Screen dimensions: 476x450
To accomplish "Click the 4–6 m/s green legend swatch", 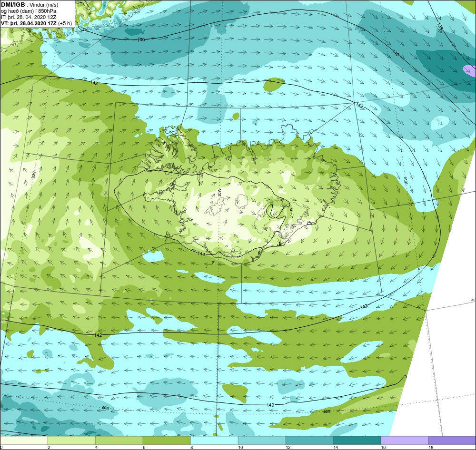I will point(119,440).
